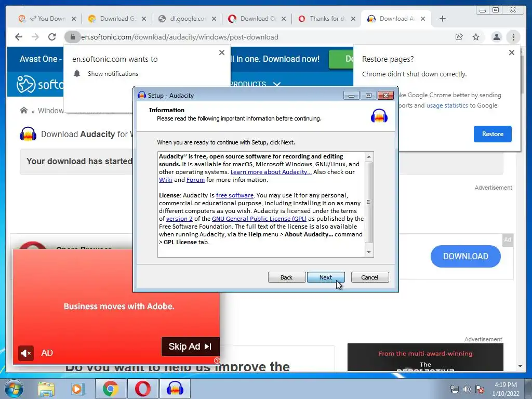Click the network icon in system tray
532x399 pixels.
(454, 389)
